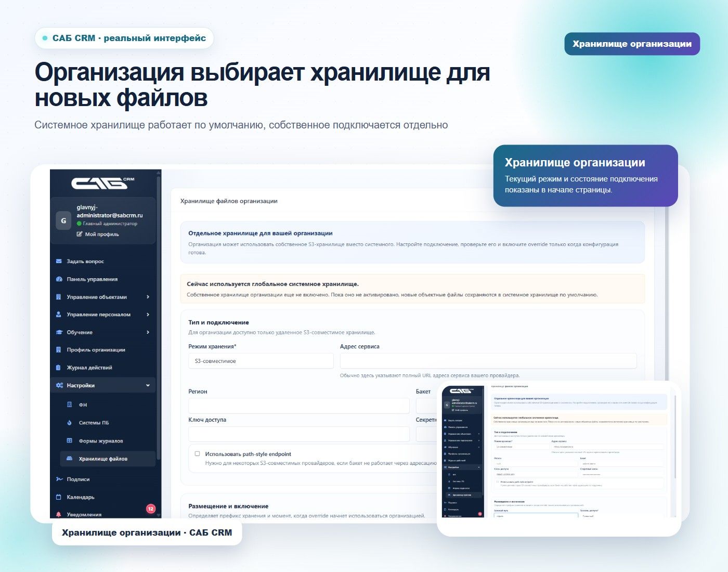Viewport: 728px width, 572px height.
Task: Open the Системы ПБ settings item
Action: (x=108, y=423)
